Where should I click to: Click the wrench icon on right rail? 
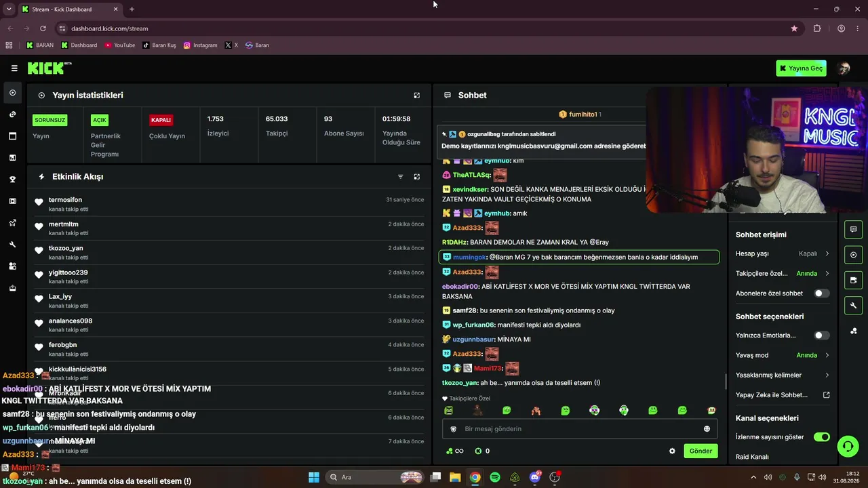853,306
